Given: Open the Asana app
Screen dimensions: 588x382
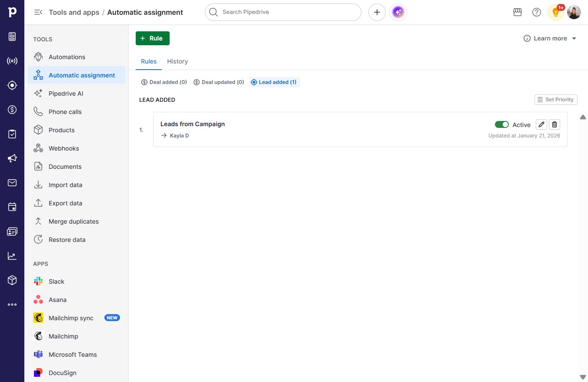Looking at the screenshot, I should 77,300.
